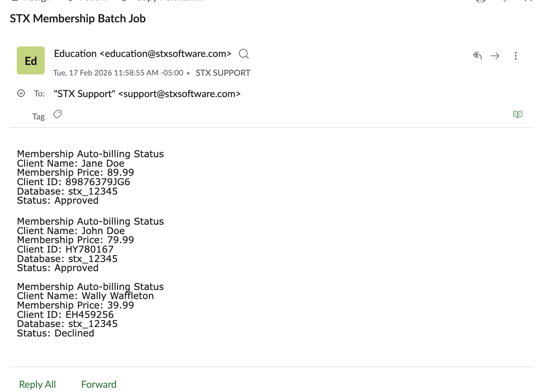Click the green Ed sender avatar
Viewport: 543px width, 392px height.
click(x=31, y=60)
